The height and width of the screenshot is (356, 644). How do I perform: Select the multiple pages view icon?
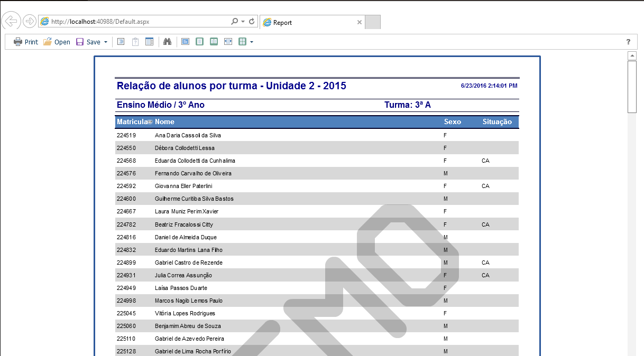click(243, 42)
